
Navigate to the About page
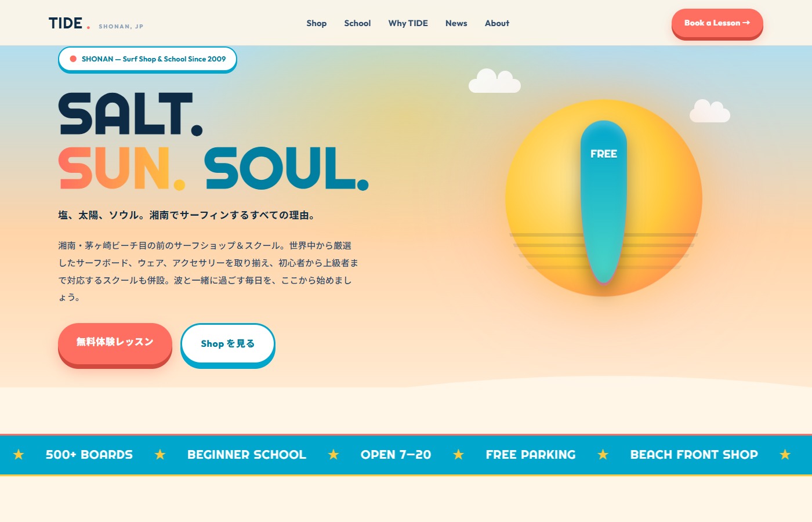[x=497, y=23]
